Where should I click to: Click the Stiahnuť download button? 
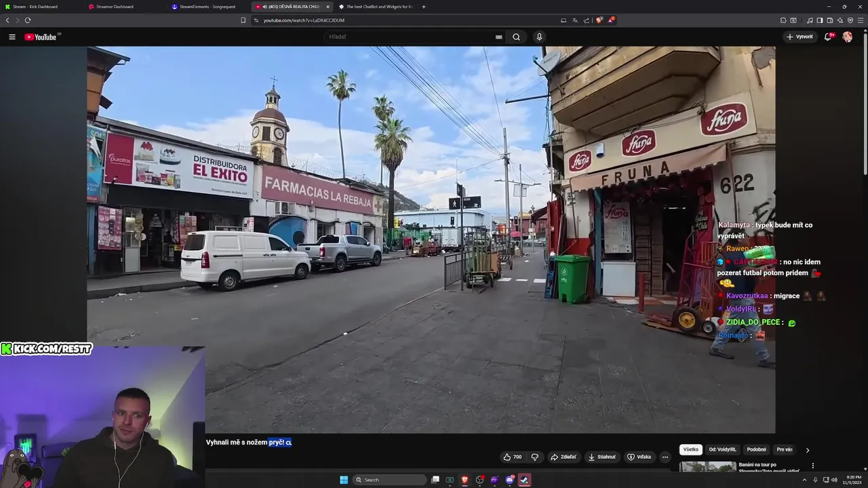point(601,457)
